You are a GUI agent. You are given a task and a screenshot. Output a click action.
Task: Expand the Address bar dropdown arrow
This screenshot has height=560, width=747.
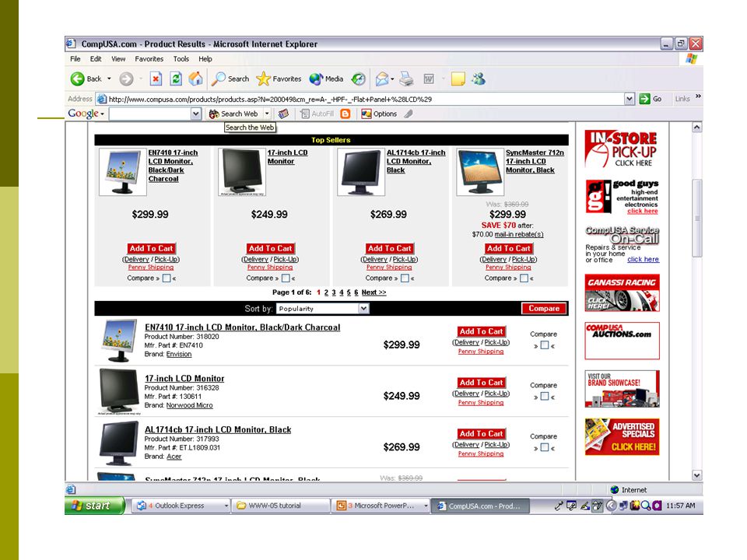[630, 99]
